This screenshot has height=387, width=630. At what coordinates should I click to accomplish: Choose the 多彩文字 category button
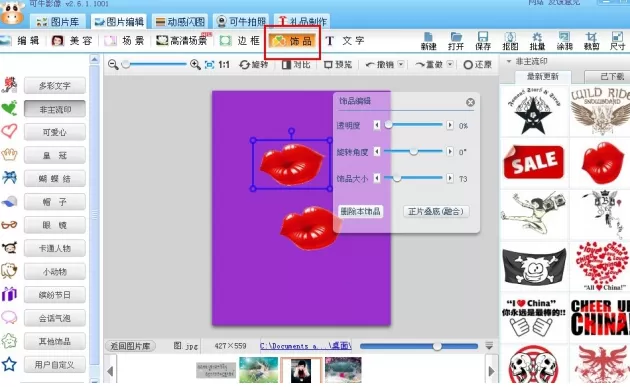[55, 86]
